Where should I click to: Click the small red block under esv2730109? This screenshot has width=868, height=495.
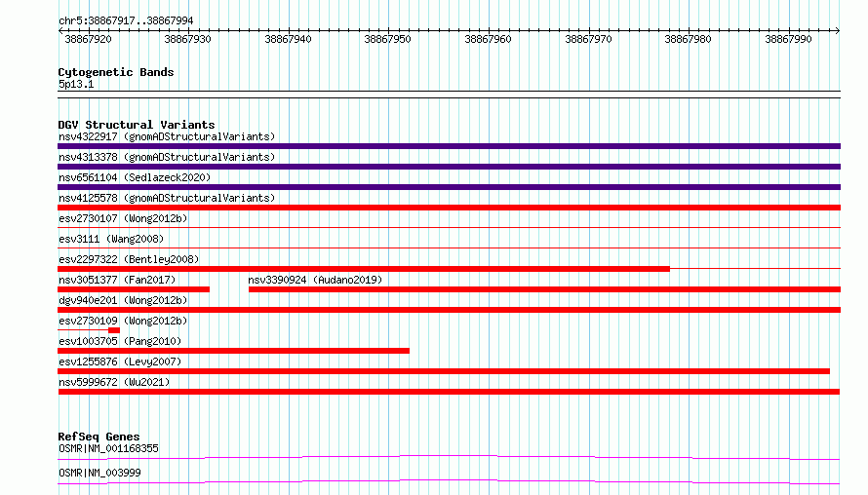coord(114,330)
